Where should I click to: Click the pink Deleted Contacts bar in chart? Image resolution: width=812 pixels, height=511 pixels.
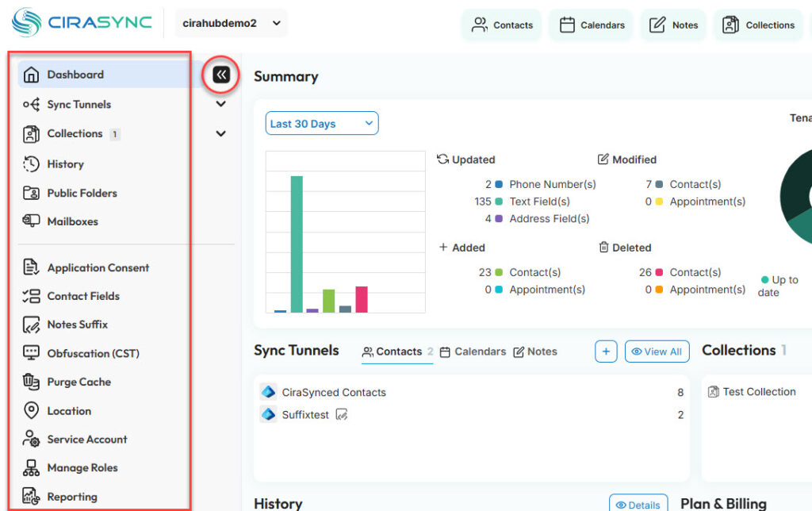(x=362, y=299)
